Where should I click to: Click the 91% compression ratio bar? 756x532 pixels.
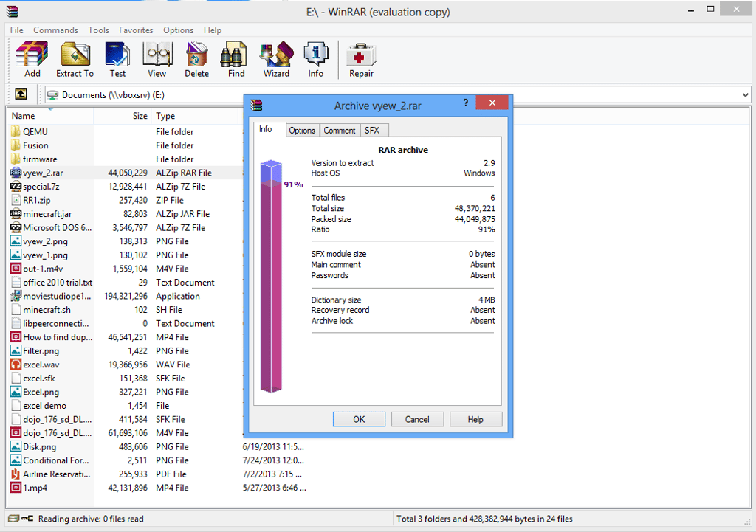pyautogui.click(x=271, y=276)
